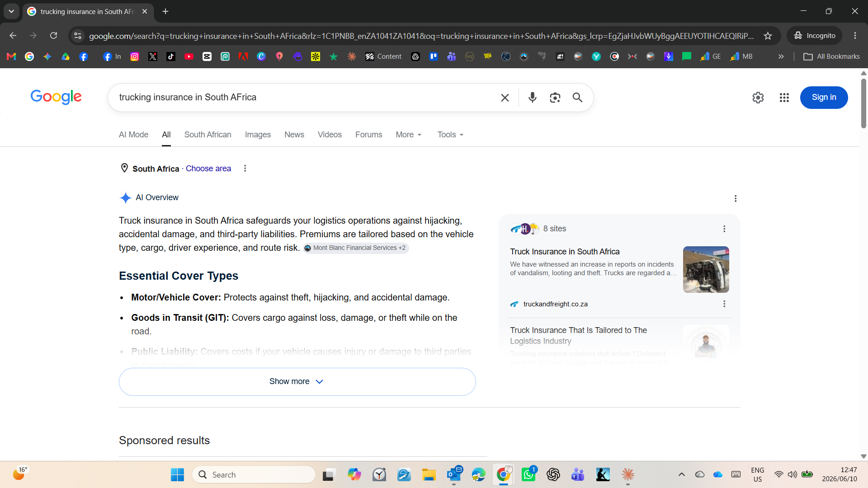
Task: Clear the search box with X
Action: [505, 98]
